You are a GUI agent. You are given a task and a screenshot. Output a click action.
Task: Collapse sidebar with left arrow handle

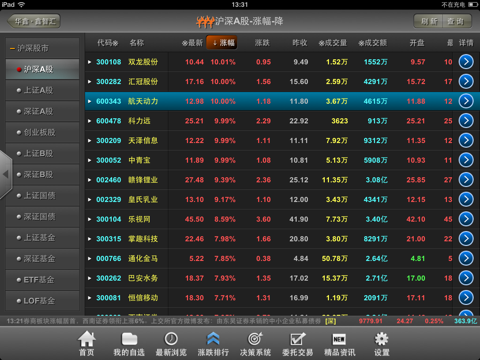click(6, 174)
